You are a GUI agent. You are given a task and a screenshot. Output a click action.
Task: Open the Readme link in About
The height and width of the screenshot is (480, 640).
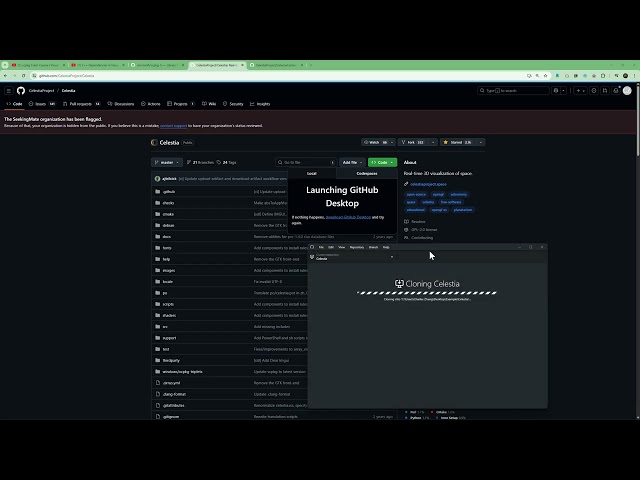coord(418,222)
